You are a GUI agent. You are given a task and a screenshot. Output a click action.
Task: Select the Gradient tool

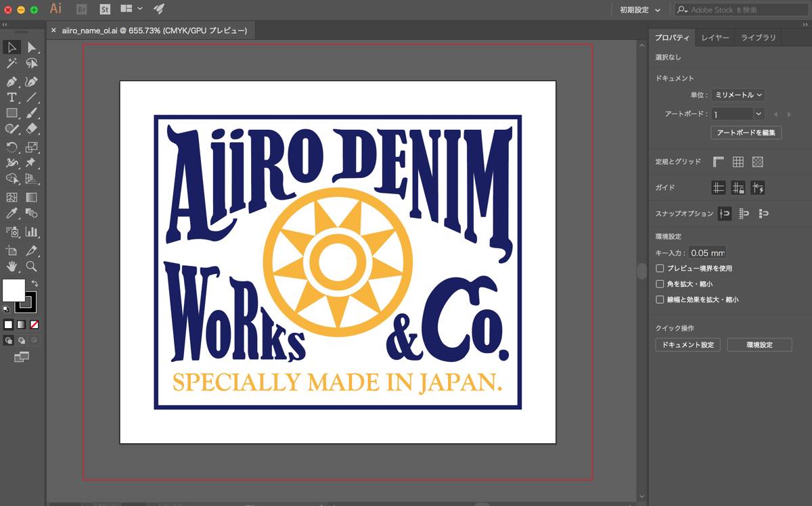[31, 198]
